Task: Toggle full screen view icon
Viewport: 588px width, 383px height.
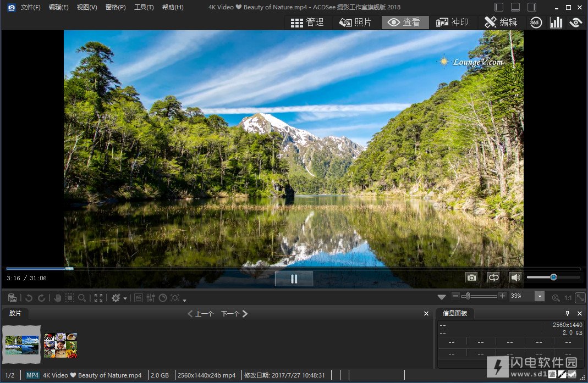Action: click(x=98, y=298)
